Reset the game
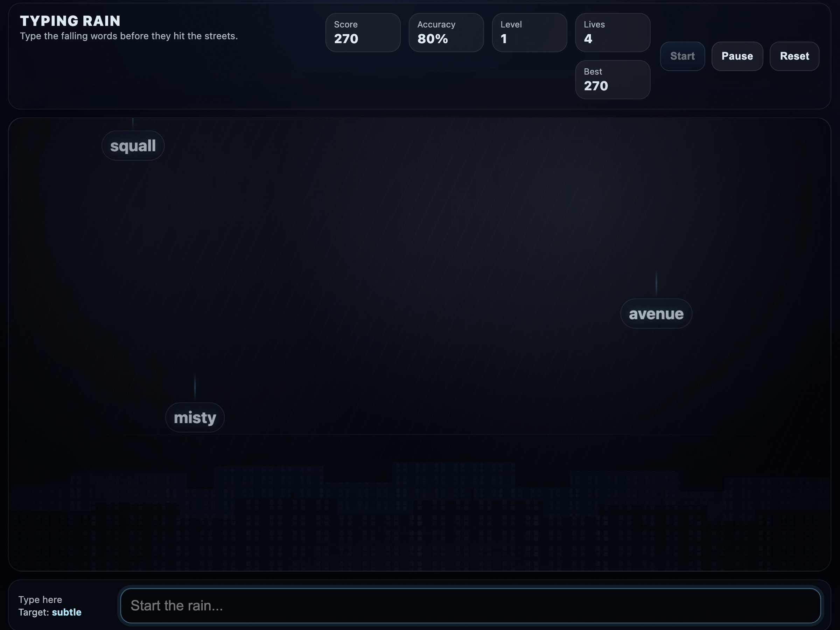840x630 pixels. (x=794, y=56)
